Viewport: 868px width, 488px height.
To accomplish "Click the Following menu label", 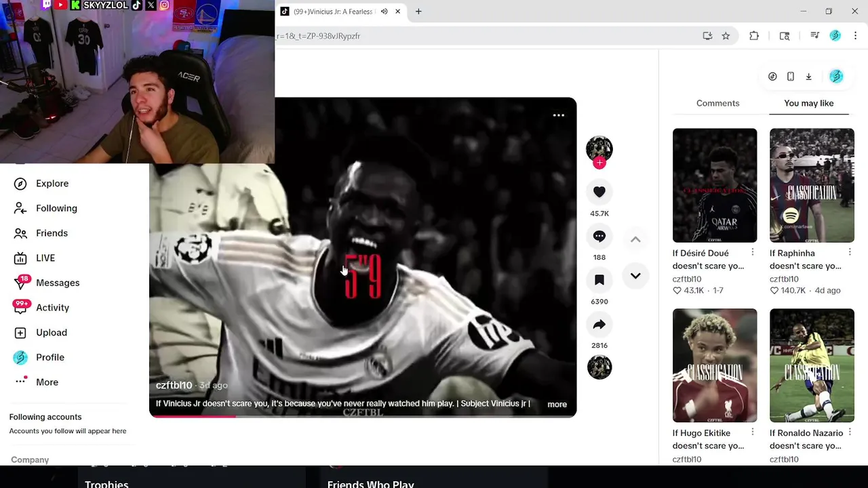I will coord(56,208).
